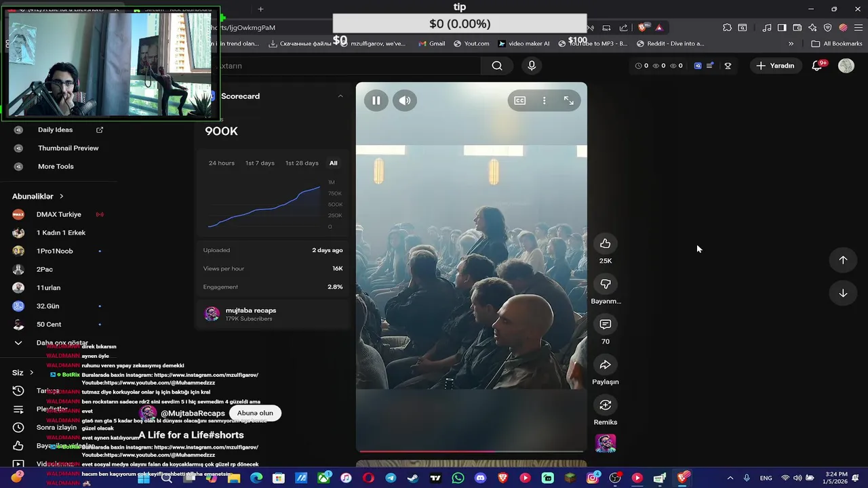Image resolution: width=868 pixels, height=488 pixels.
Task: Open the browser hamburger menu
Action: coord(857,28)
